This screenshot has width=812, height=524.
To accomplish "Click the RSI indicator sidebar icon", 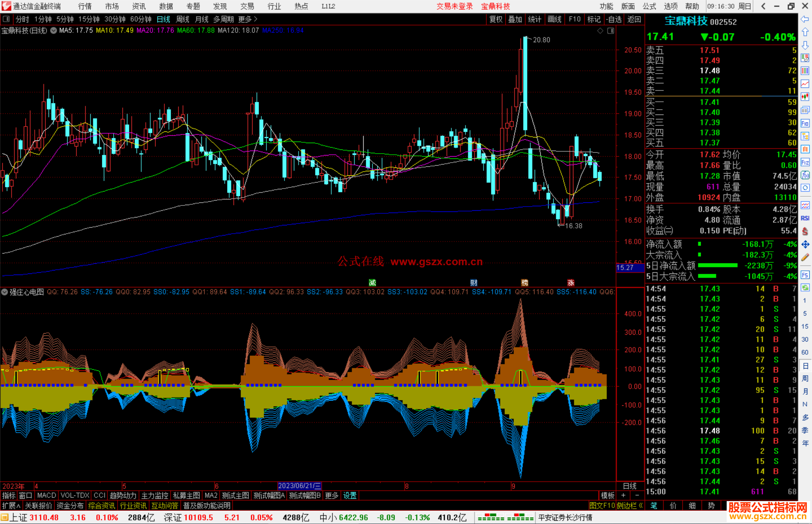I will (x=805, y=218).
